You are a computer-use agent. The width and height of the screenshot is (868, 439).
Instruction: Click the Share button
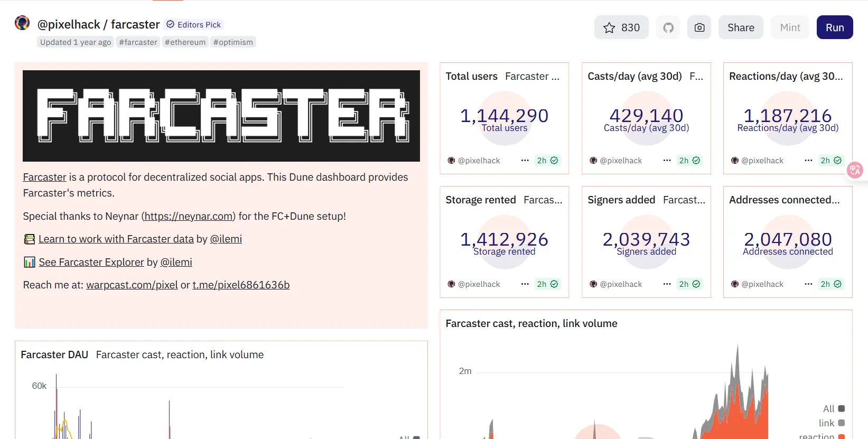tap(741, 27)
